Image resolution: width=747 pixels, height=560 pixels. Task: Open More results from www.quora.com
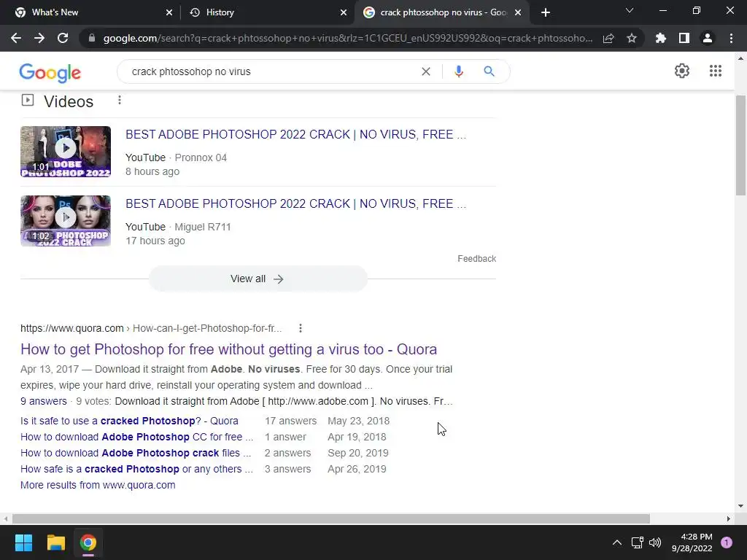coord(98,485)
